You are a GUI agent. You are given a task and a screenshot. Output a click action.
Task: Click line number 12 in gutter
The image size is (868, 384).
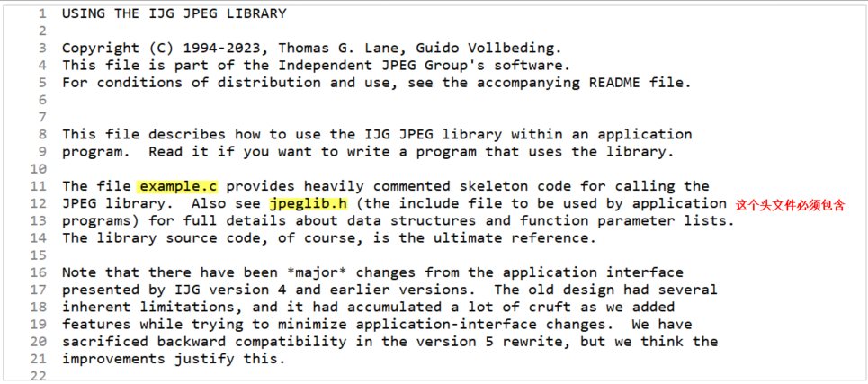coord(40,203)
